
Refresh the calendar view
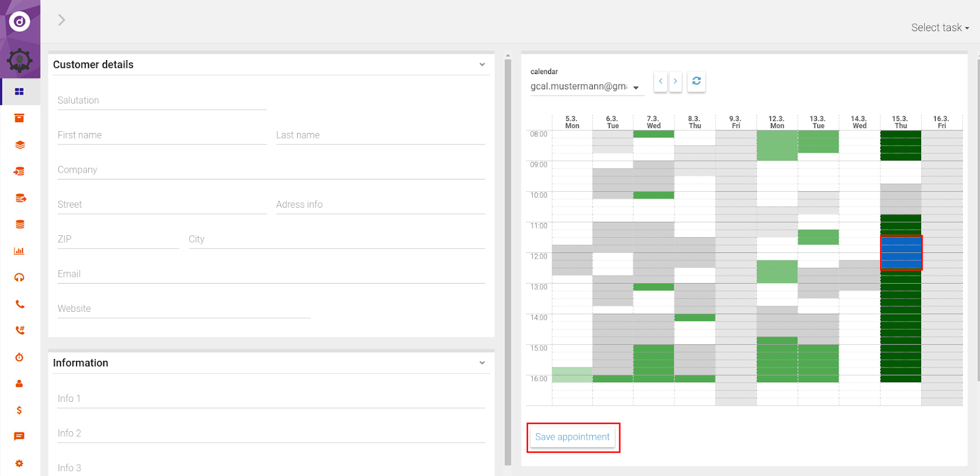pos(696,81)
